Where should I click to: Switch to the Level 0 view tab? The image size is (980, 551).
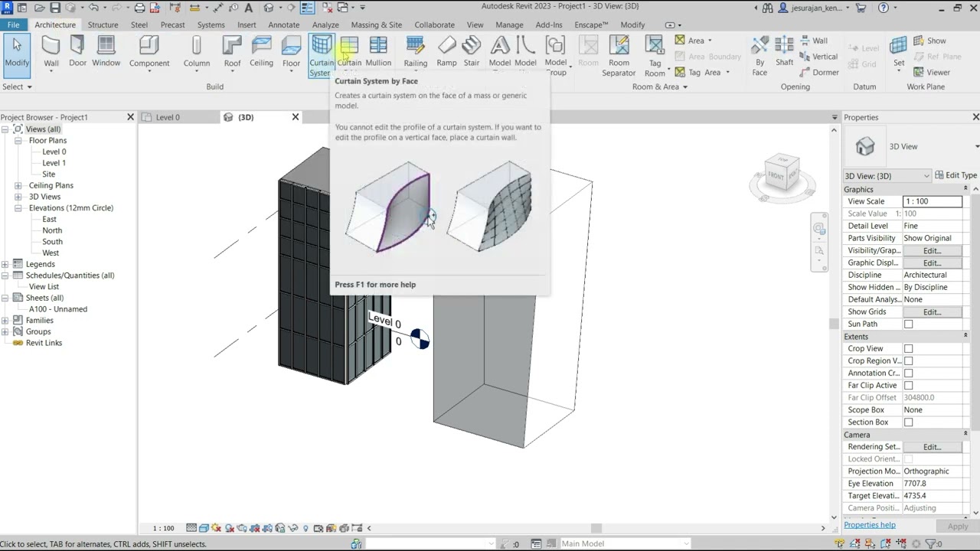click(168, 117)
